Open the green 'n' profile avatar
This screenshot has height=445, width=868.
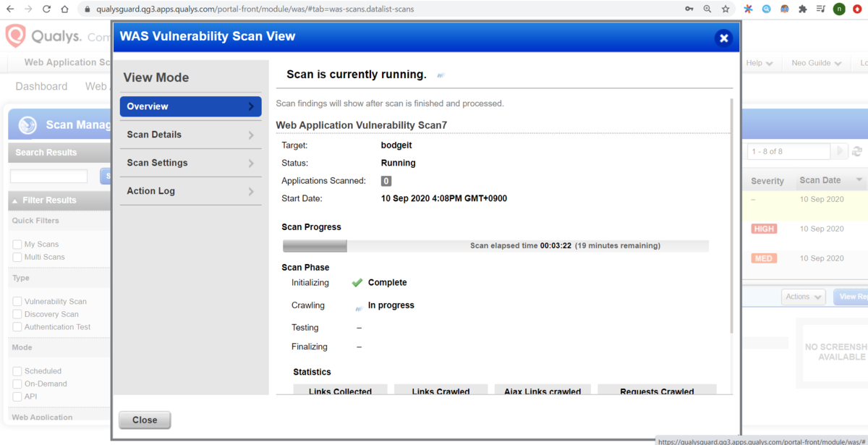click(839, 9)
